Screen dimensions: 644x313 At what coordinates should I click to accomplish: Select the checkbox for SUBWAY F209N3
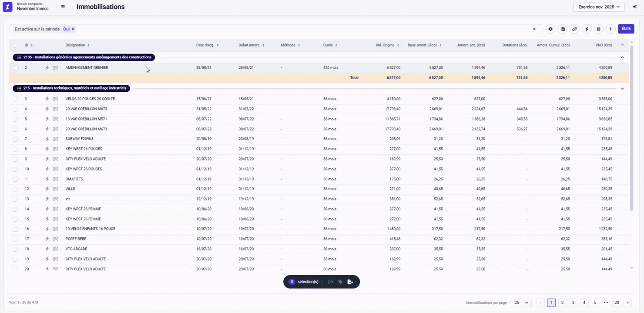pos(15,139)
